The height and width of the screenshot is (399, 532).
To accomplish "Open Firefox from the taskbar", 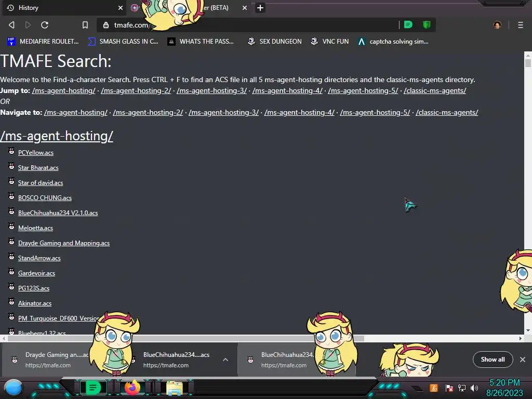I will tap(132, 388).
